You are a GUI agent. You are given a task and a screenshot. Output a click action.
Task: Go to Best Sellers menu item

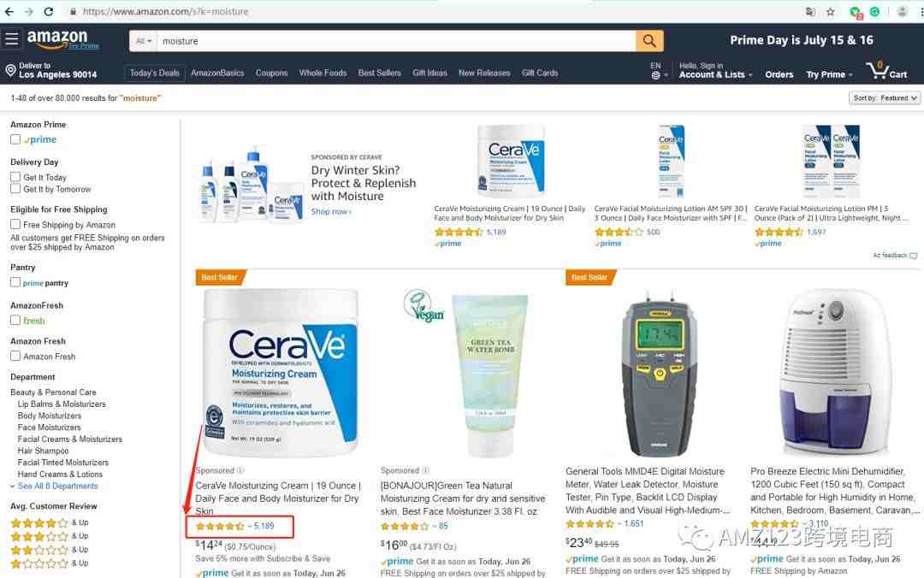click(x=380, y=73)
